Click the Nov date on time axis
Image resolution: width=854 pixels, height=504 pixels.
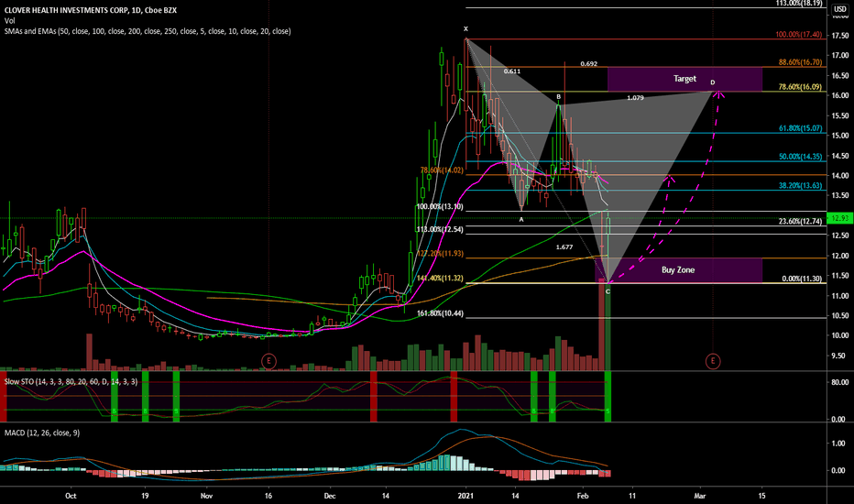(x=206, y=496)
